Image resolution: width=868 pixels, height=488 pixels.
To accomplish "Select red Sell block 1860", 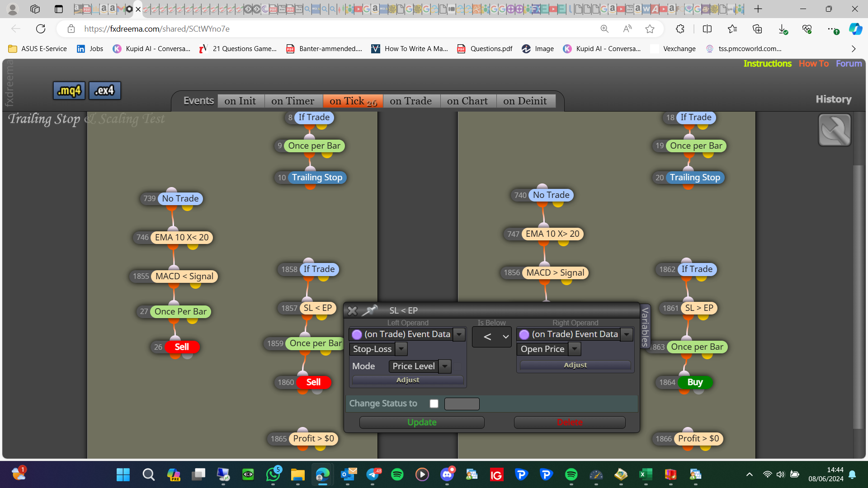I will (313, 382).
